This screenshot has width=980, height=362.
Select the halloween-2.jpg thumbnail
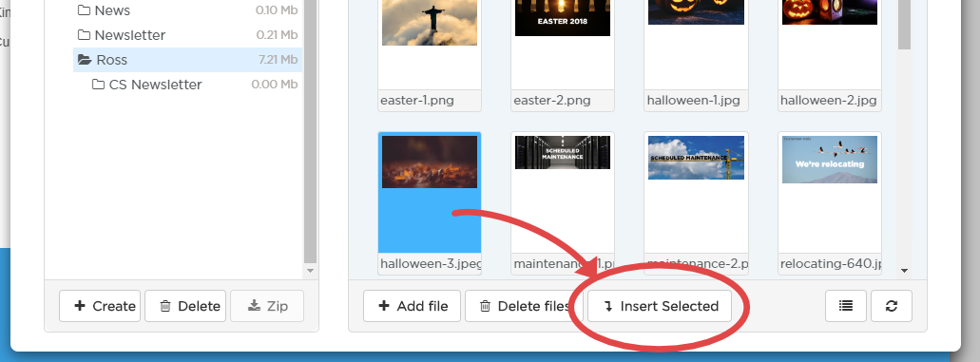pos(830,12)
